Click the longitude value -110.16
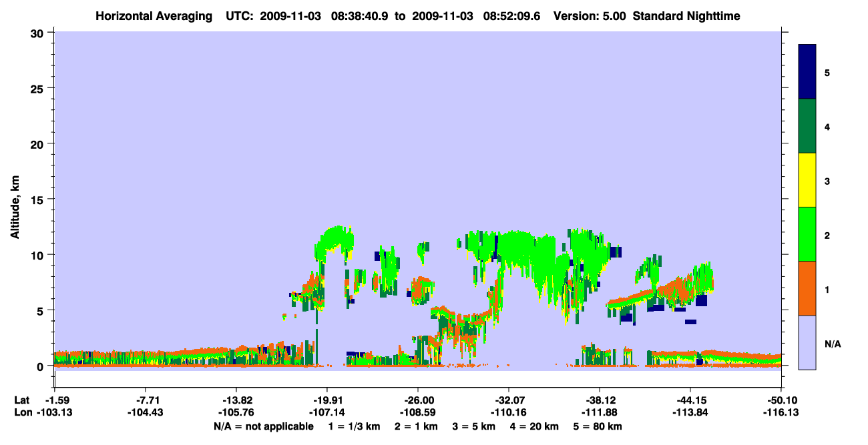The height and width of the screenshot is (445, 868). tap(509, 412)
